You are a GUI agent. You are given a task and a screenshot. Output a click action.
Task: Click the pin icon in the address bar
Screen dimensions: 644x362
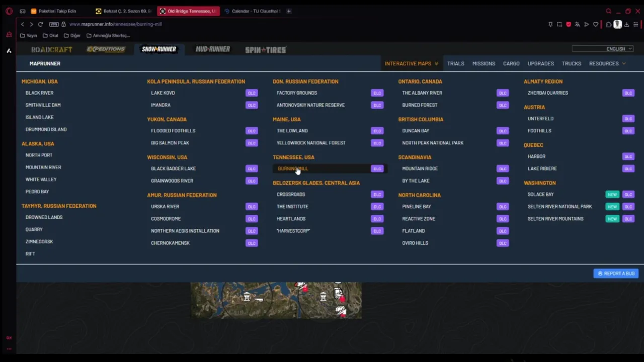click(550, 24)
